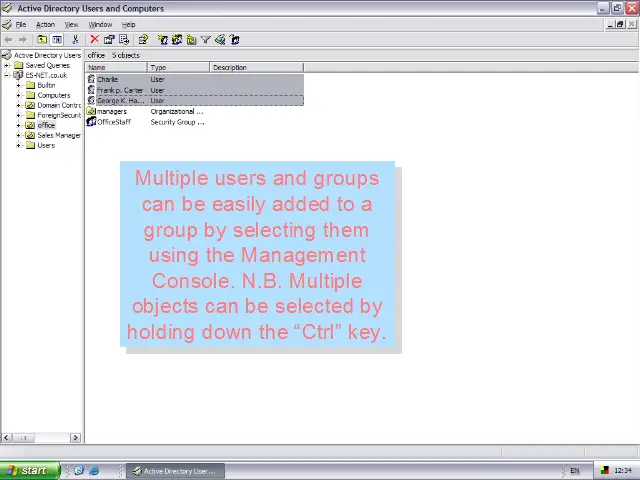
Task: Expand the Saved Queries node
Action: pos(7,65)
